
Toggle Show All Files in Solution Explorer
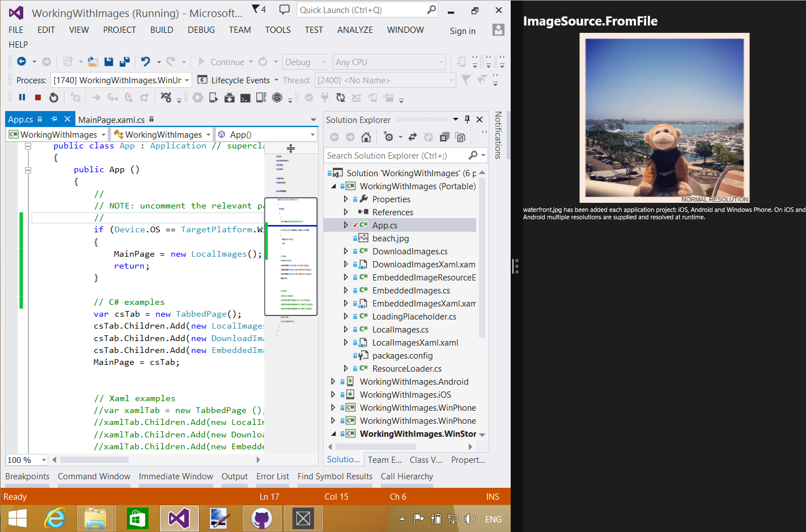click(x=460, y=137)
